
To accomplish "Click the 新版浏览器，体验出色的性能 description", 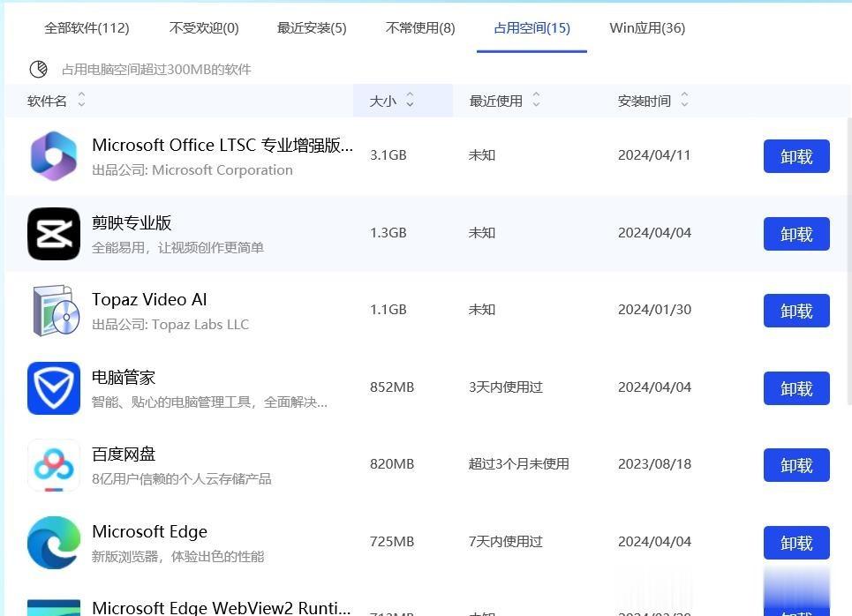I will click(x=178, y=556).
